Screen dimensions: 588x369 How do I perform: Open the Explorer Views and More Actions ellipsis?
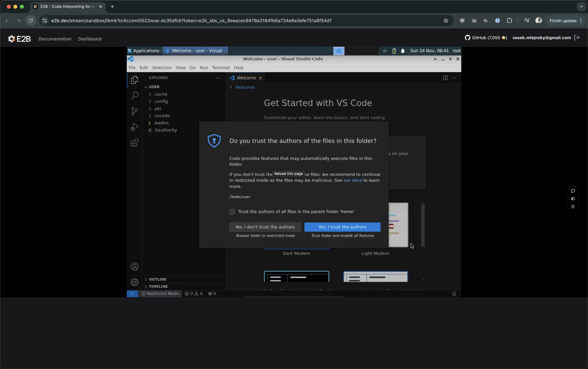(218, 78)
